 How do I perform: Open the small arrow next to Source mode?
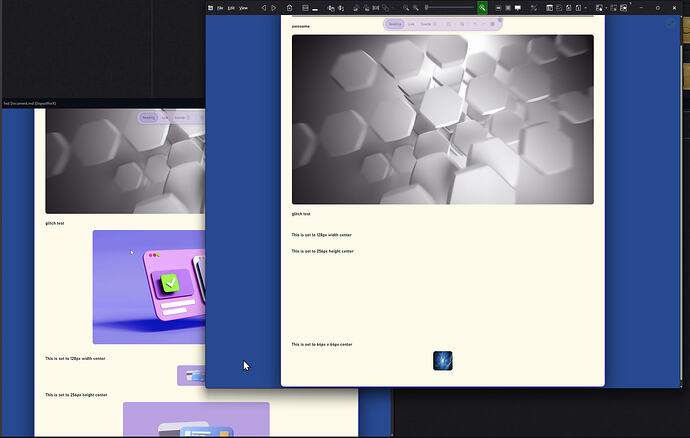(435, 24)
